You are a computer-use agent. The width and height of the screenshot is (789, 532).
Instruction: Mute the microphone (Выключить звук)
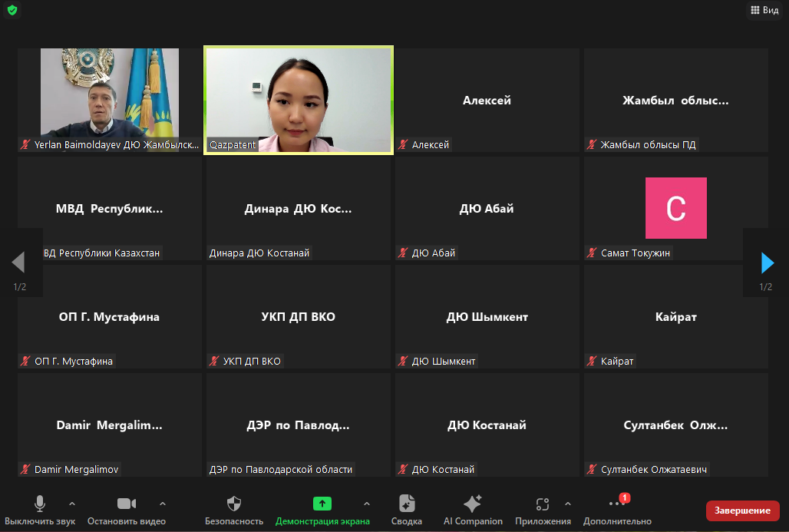39,504
